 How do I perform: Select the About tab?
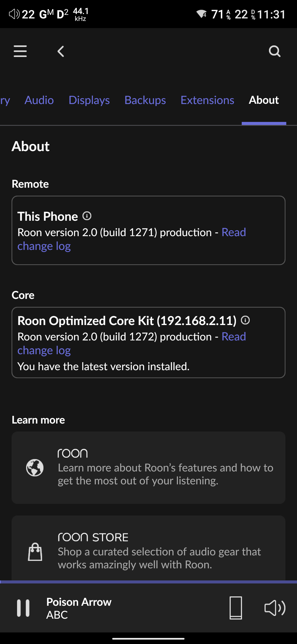tap(264, 100)
